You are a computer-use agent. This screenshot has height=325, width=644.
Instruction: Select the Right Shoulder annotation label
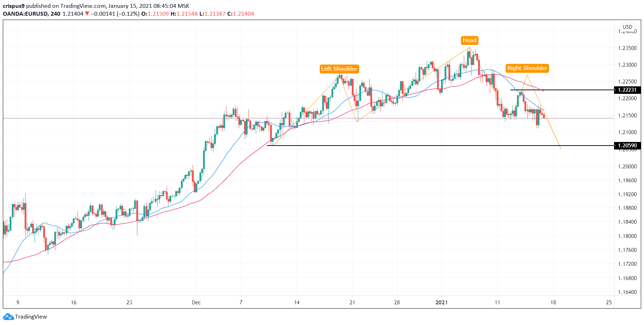click(527, 68)
